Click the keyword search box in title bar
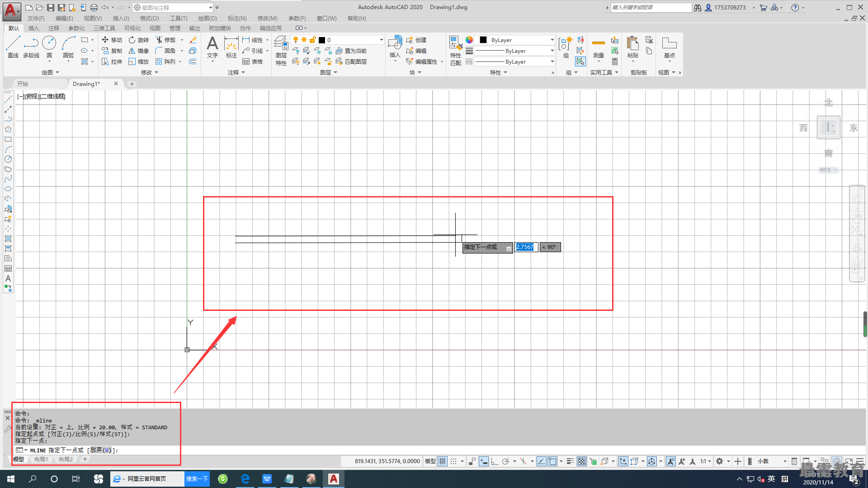This screenshot has height=488, width=868. click(651, 8)
